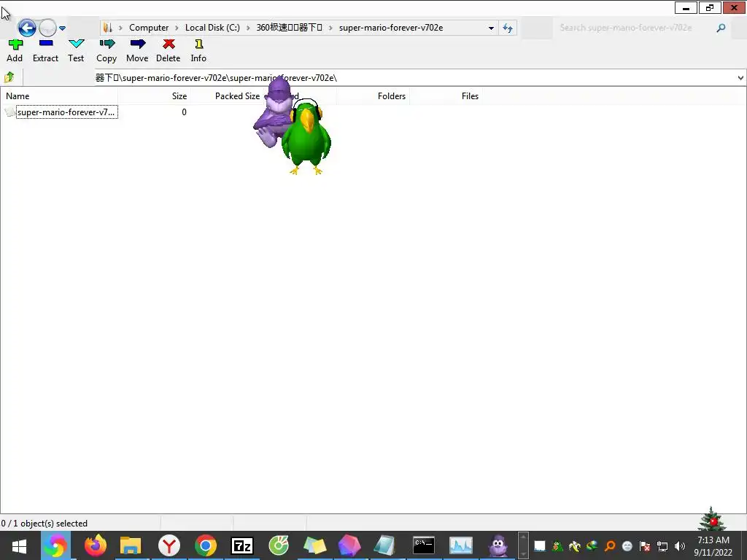Image resolution: width=747 pixels, height=560 pixels.
Task: Click the Move arrow icon
Action: click(138, 44)
